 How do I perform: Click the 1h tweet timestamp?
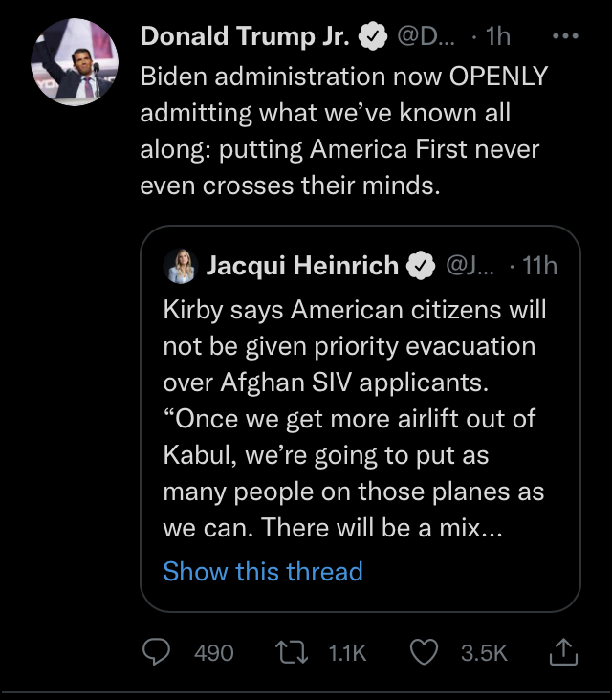[497, 36]
